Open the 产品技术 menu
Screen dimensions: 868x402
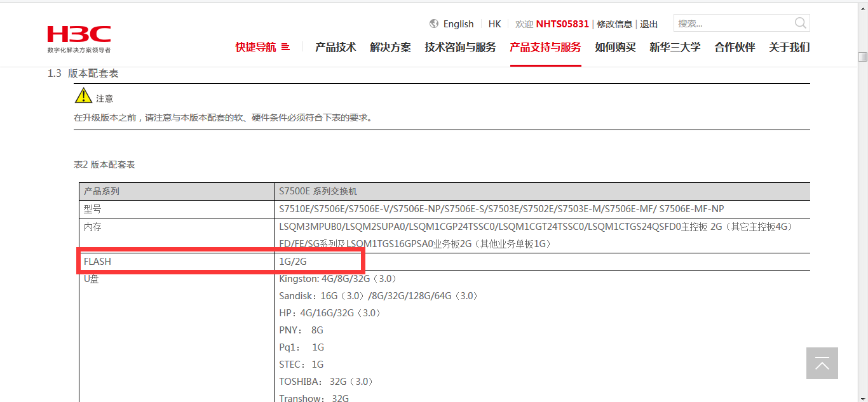tap(336, 47)
